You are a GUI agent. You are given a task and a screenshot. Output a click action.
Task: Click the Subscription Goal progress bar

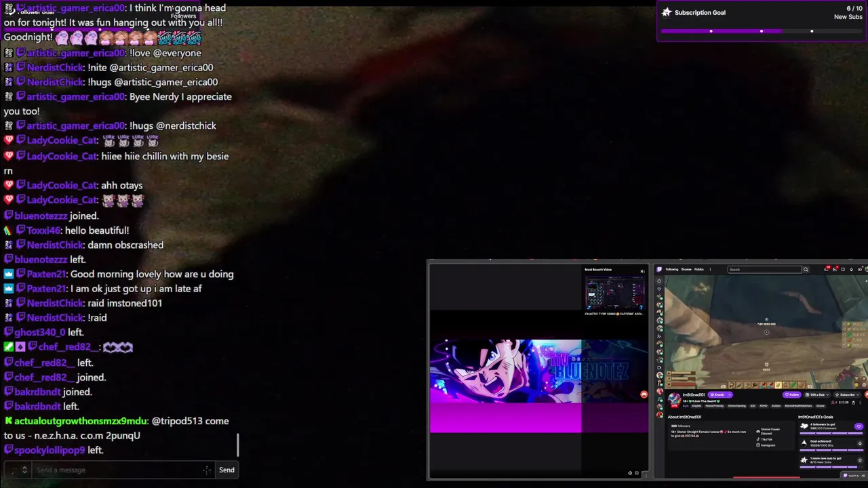(762, 31)
